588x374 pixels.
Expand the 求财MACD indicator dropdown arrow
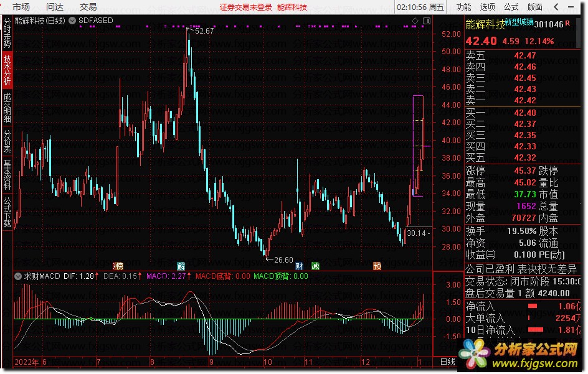click(17, 276)
